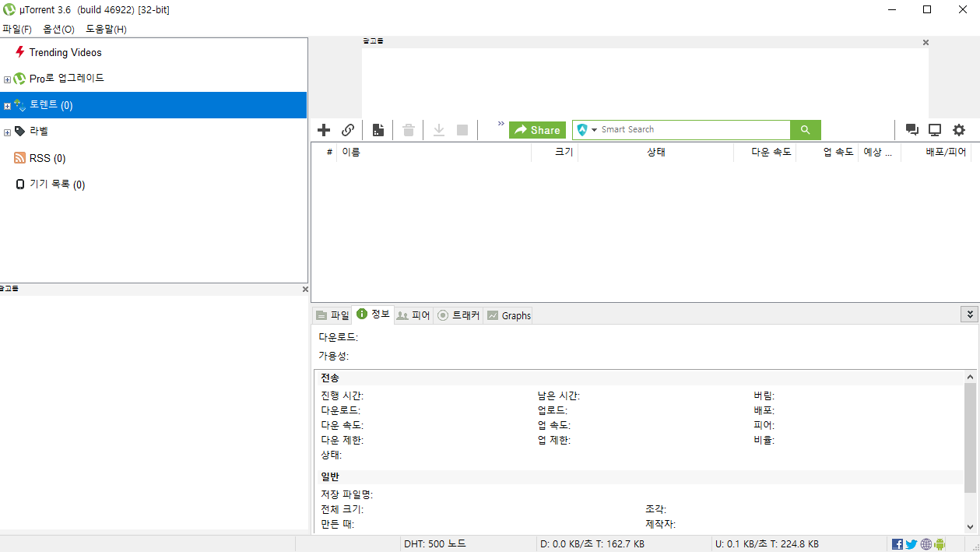
Task: Click the green Share button
Action: coord(537,130)
